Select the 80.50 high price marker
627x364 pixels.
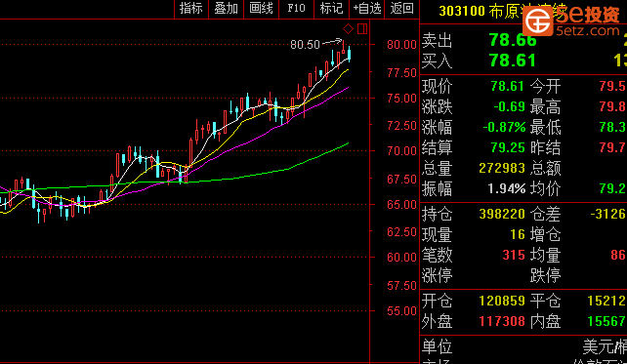(x=305, y=44)
